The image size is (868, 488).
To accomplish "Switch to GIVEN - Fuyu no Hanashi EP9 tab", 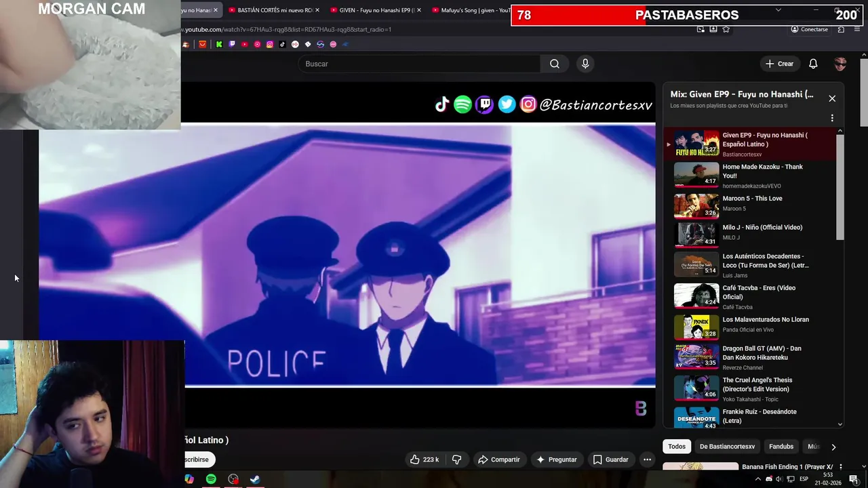I will pos(376,10).
